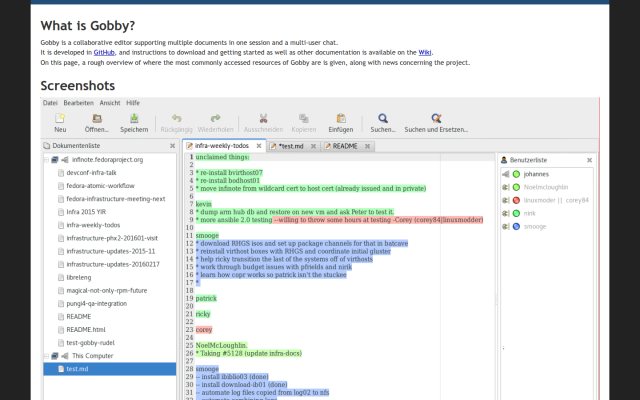The image size is (640, 400).
Task: Close the infra-weekly-todos tab
Action: [x=259, y=146]
